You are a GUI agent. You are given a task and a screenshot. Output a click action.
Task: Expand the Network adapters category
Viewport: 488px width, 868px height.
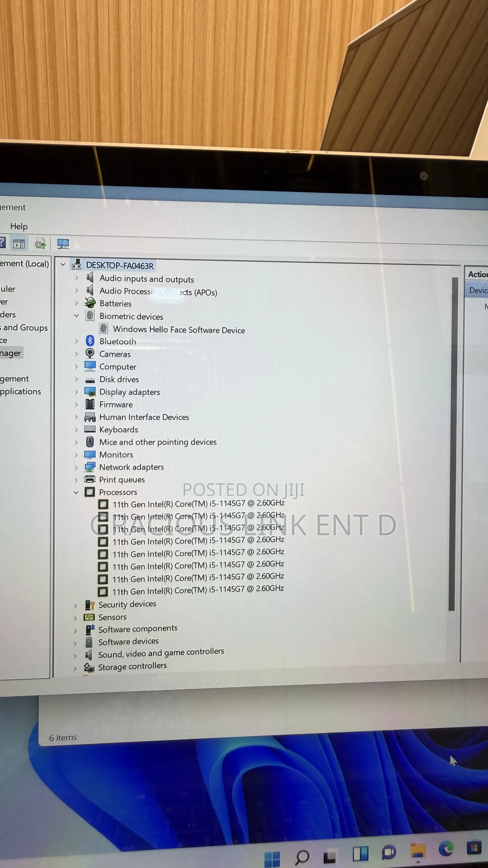tap(76, 467)
